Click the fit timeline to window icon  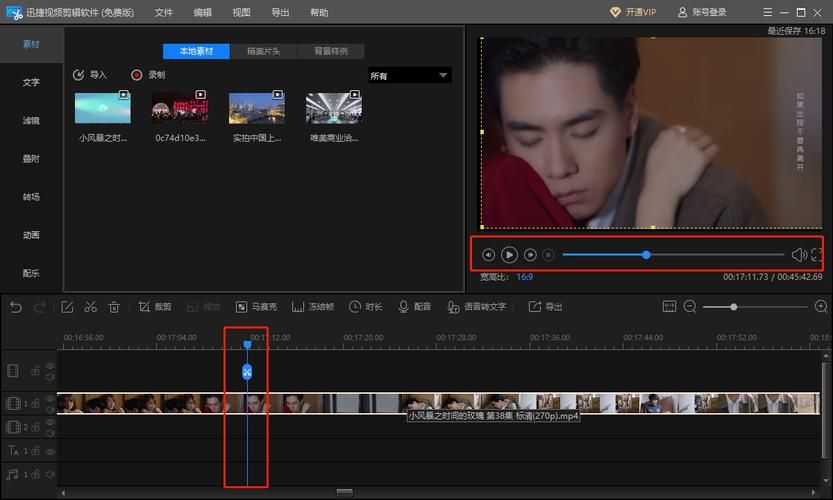pyautogui.click(x=669, y=307)
